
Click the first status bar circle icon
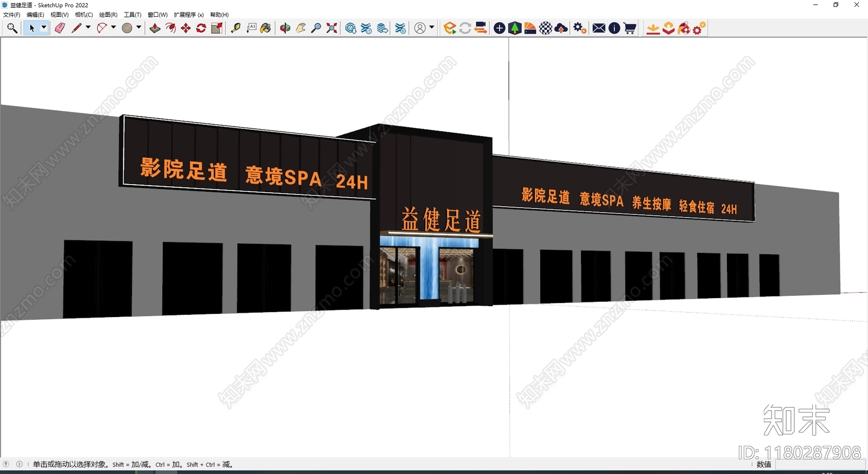tap(6, 464)
